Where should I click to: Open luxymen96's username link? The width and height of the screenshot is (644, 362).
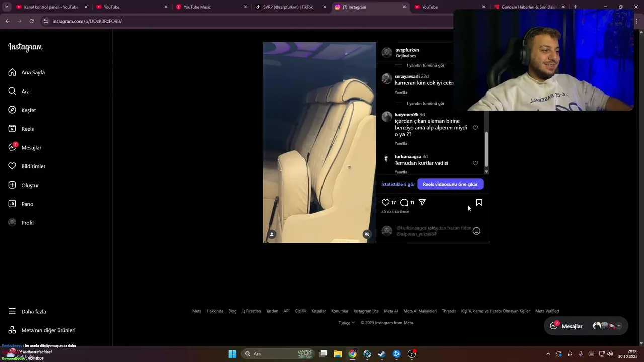(x=407, y=114)
